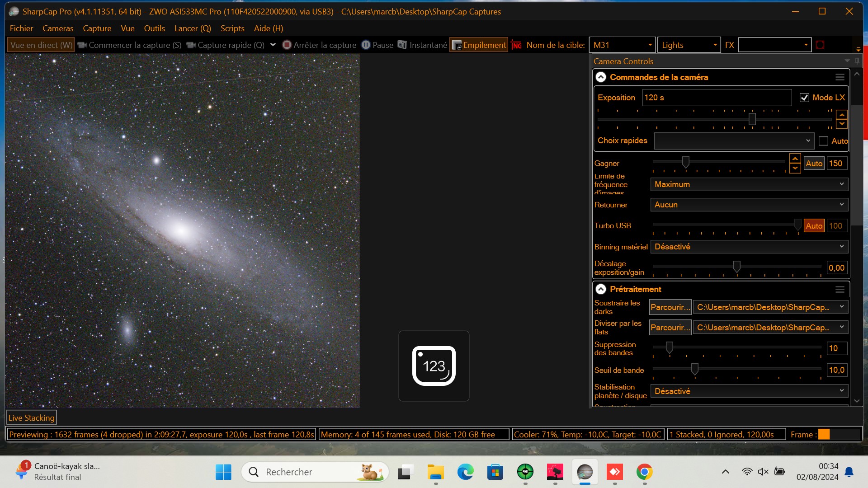
Task: Click the 123 counter overlay icon
Action: tap(434, 366)
